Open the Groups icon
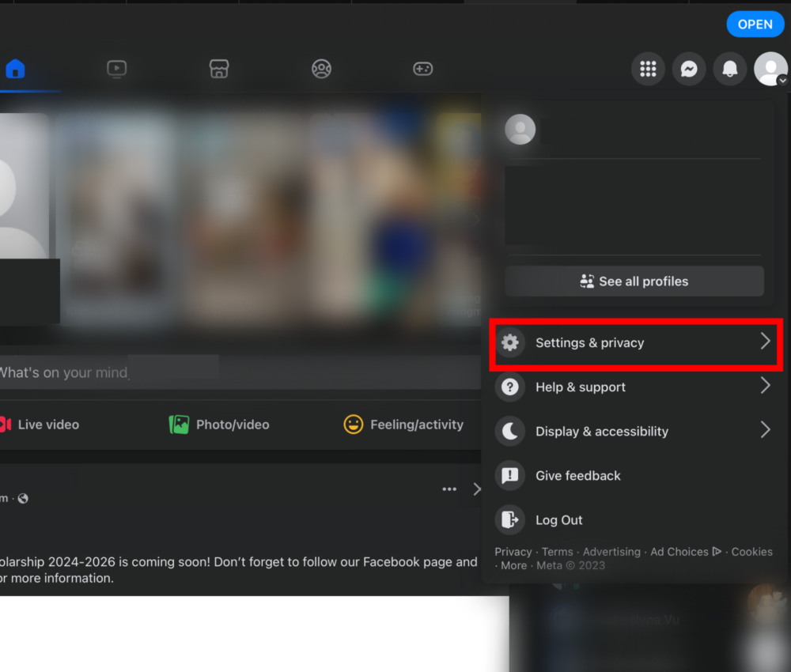The width and height of the screenshot is (791, 672). [321, 69]
